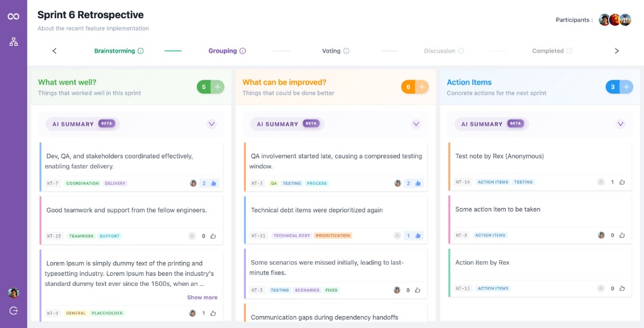
Task: Switch to the Discussion stage
Action: pos(440,51)
